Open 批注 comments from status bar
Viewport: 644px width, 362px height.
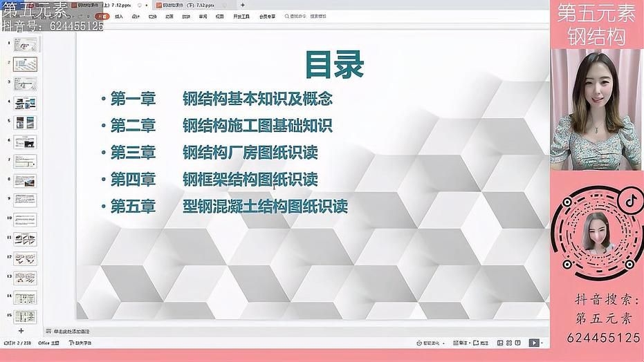click(481, 343)
